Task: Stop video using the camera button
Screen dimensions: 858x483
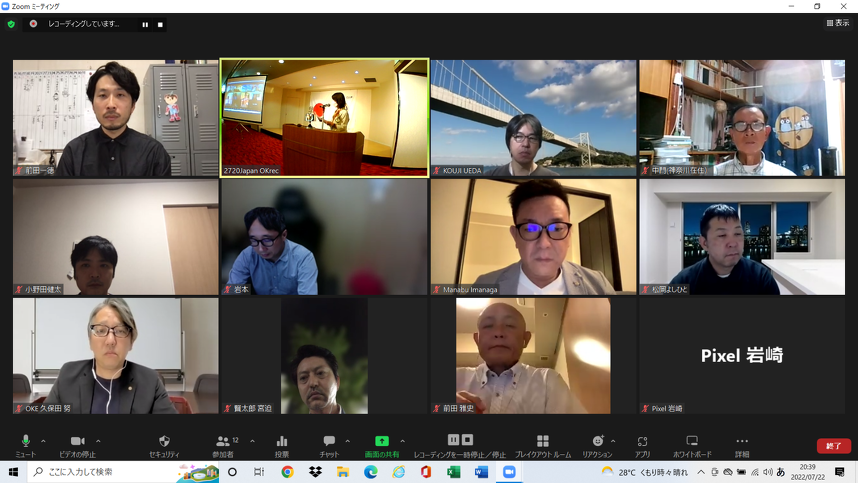Action: click(x=77, y=443)
